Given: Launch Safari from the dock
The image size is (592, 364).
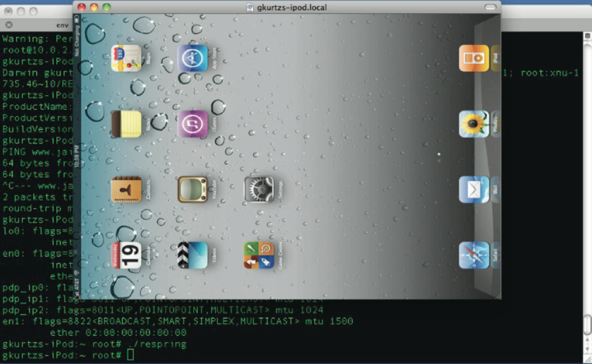Looking at the screenshot, I should (x=474, y=255).
